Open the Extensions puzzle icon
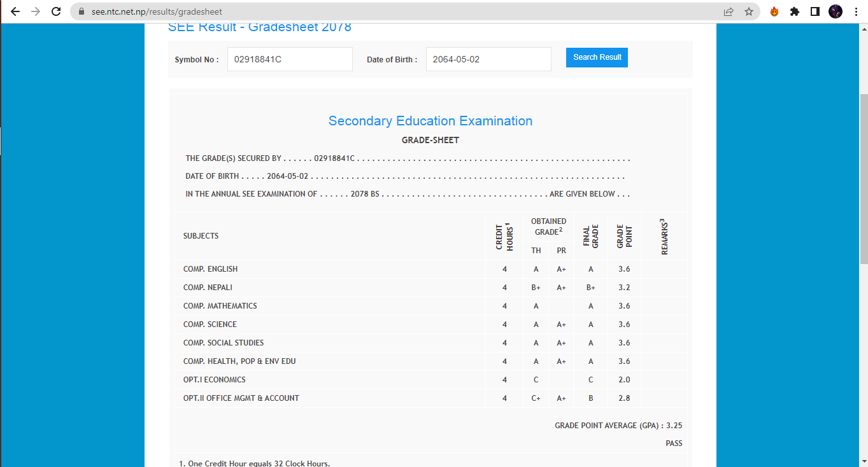The image size is (868, 467). (794, 11)
